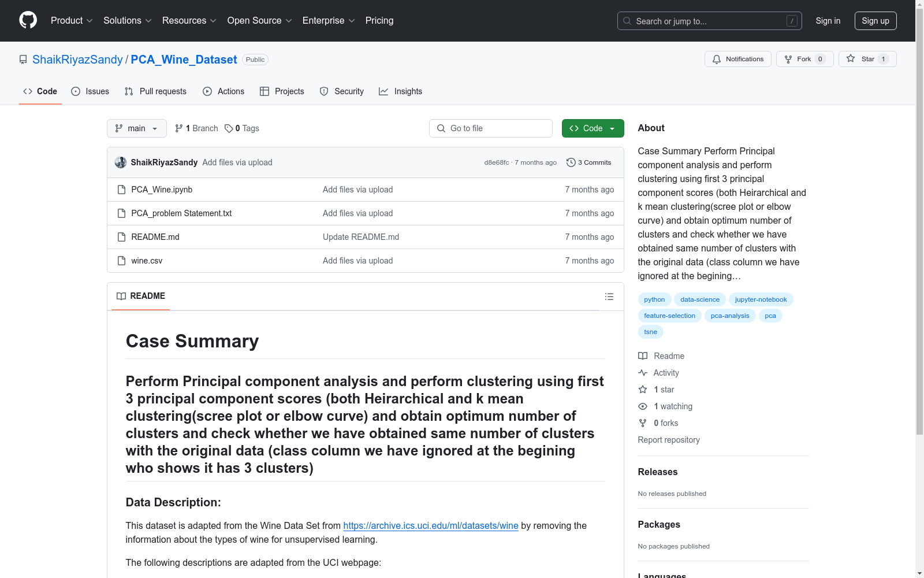Click the slash shortcut key icon in the search box
Image resolution: width=924 pixels, height=578 pixels.
(x=792, y=21)
